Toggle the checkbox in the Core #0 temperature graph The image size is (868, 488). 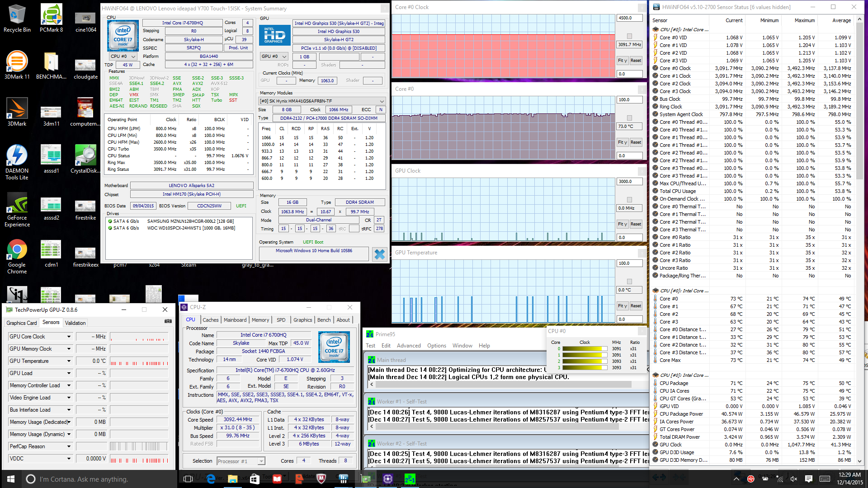[x=629, y=118]
